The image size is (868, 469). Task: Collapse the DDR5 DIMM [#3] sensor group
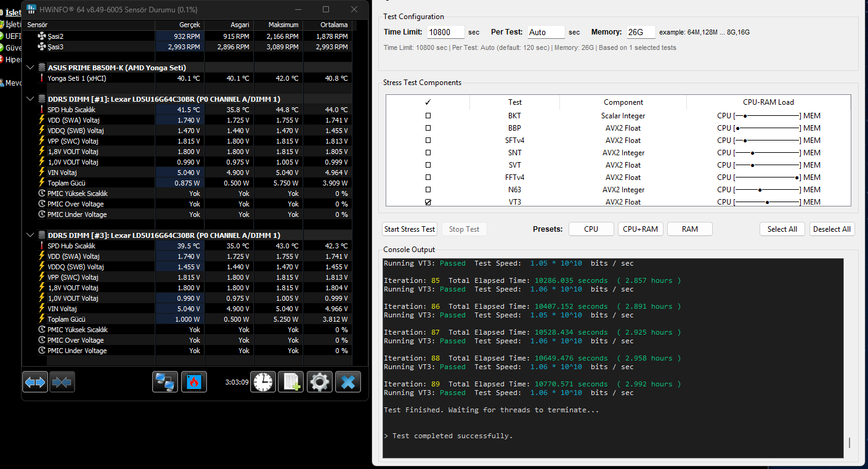click(x=30, y=235)
